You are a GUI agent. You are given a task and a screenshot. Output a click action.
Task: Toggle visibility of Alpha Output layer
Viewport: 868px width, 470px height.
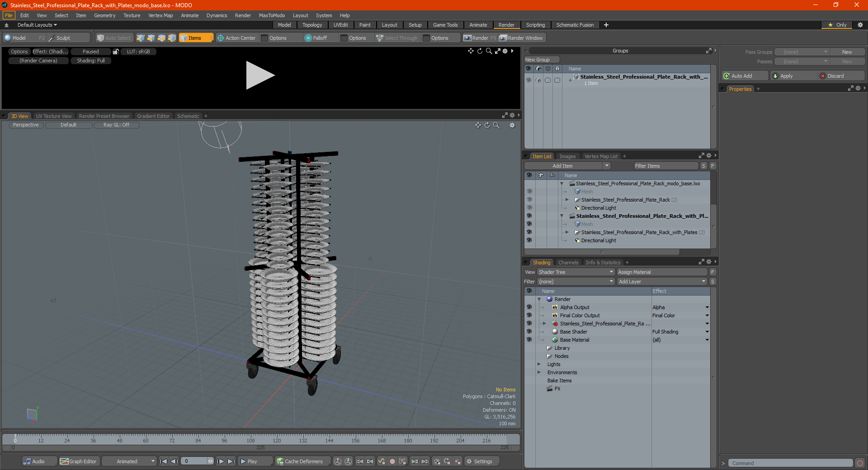529,307
